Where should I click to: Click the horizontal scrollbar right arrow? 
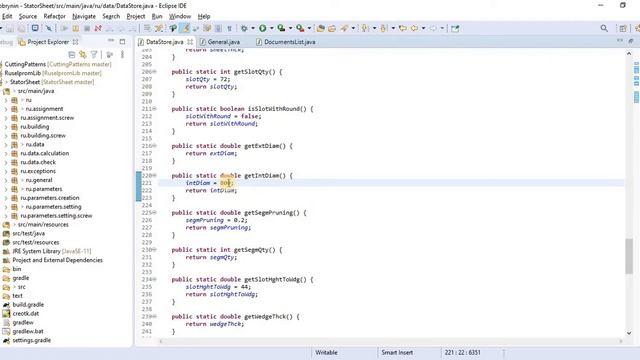tap(621, 341)
